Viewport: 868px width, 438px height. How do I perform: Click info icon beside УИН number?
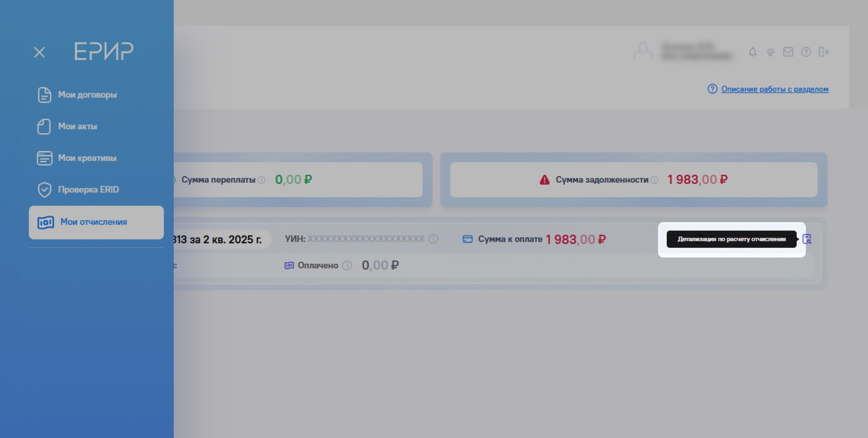pyautogui.click(x=434, y=239)
